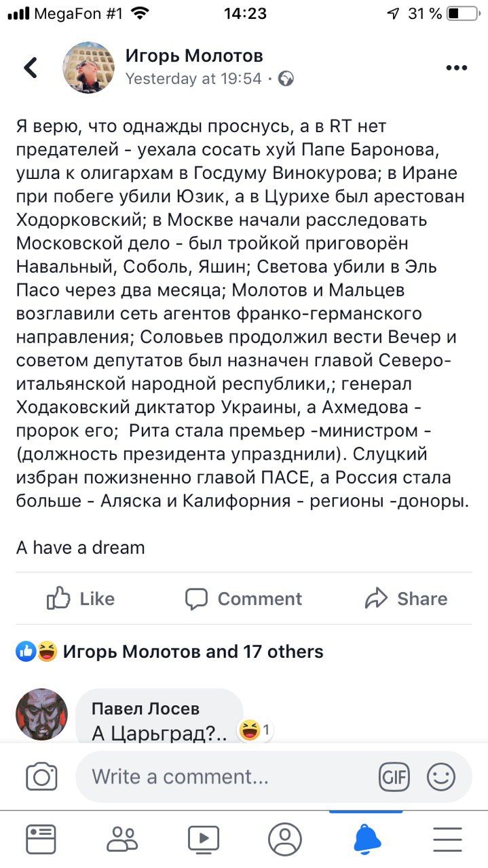The width and height of the screenshot is (488, 868).
Task: Open Павел Лосев's commenter avatar
Action: 41,714
